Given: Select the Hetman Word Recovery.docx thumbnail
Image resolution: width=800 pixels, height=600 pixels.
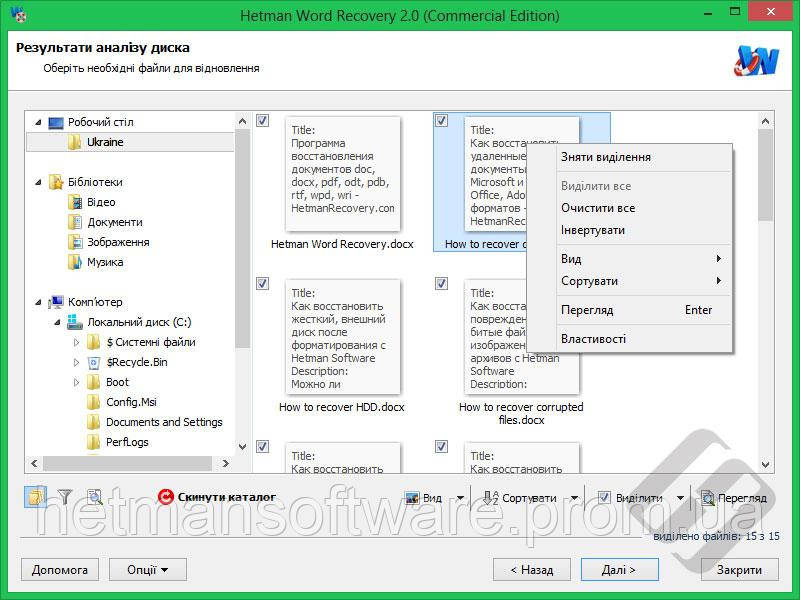Looking at the screenshot, I should coord(343,174).
